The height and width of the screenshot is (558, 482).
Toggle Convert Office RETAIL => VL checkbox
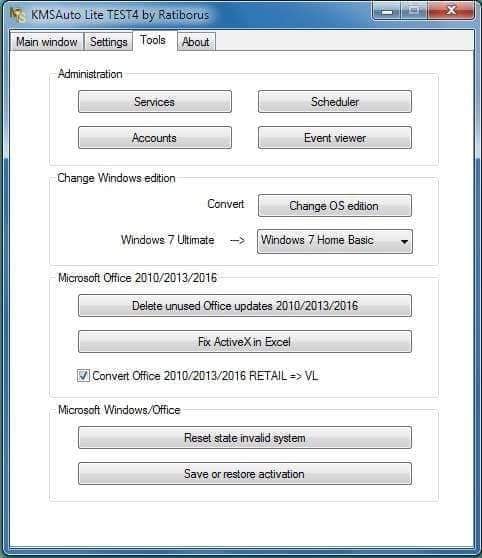(x=83, y=376)
